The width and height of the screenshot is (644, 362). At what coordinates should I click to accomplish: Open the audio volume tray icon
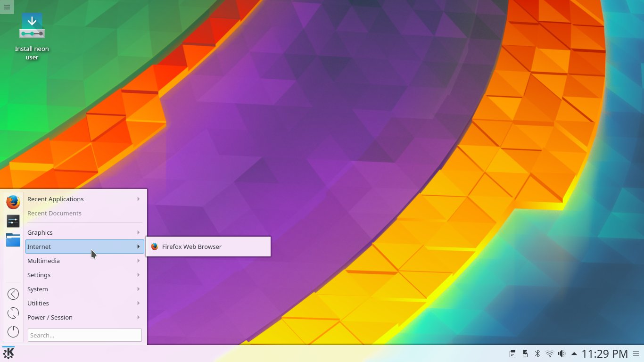click(561, 354)
